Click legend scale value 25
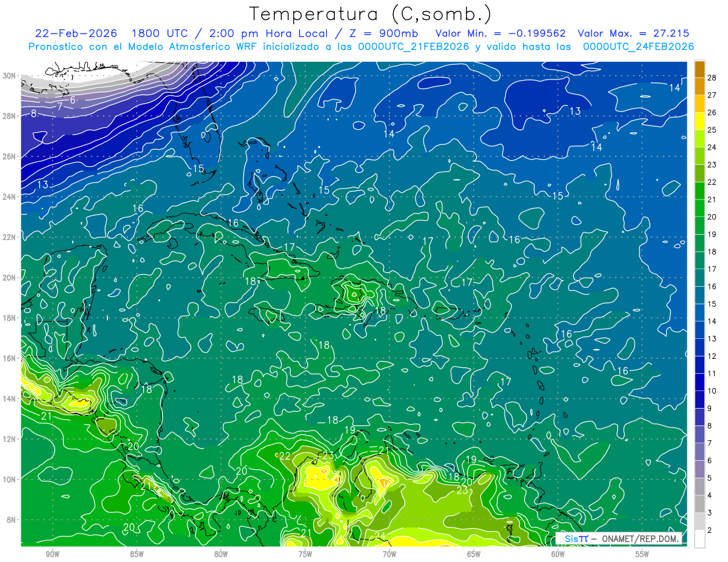Viewport: 728px width, 562px height. (712, 130)
